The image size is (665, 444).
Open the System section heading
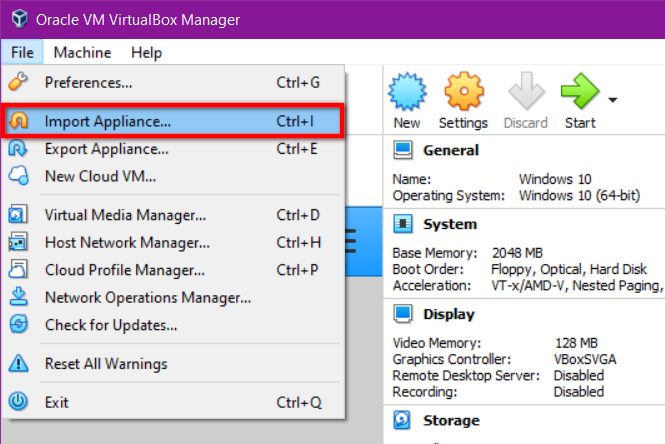pos(450,224)
